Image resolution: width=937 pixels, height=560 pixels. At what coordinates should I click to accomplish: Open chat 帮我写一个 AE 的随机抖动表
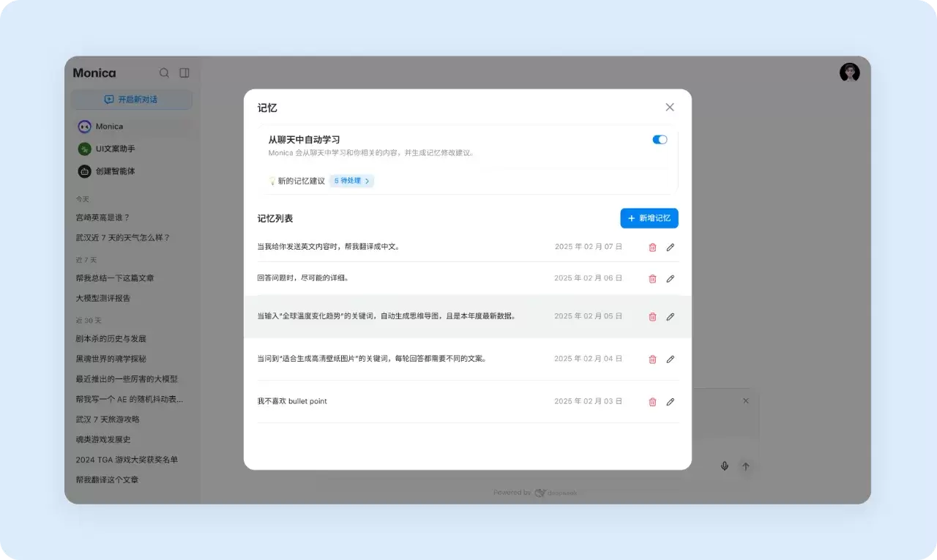[x=131, y=399]
